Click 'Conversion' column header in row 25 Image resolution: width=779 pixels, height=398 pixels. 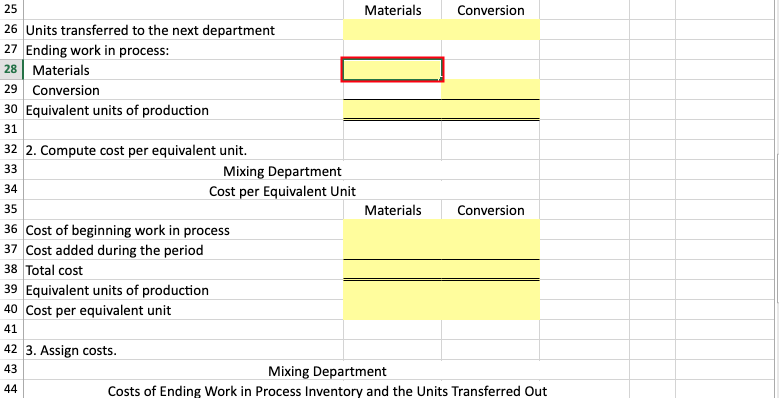tap(491, 10)
